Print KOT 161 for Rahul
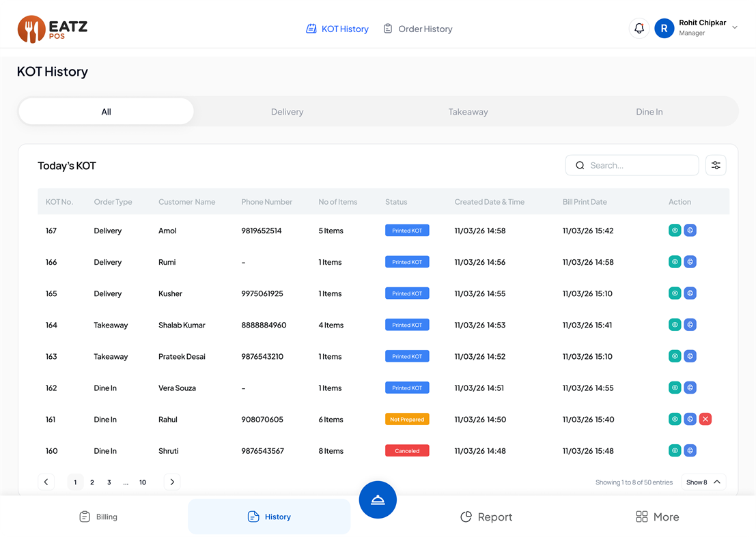This screenshot has width=756, height=537. click(690, 419)
